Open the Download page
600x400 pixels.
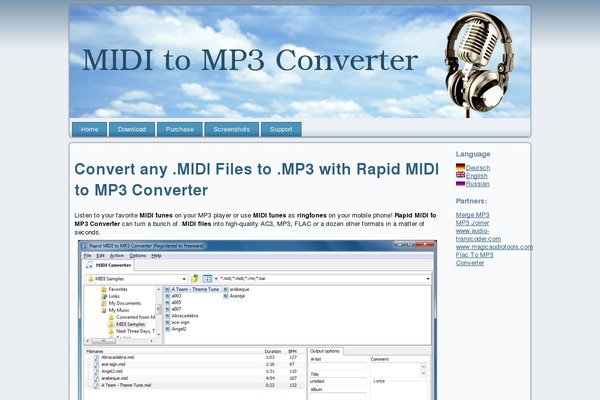coord(132,129)
